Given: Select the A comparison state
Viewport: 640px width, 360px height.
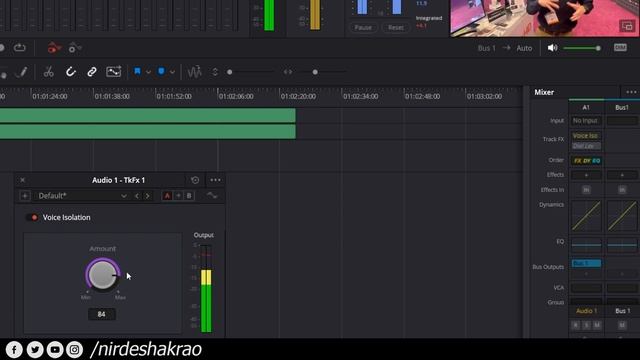Looking at the screenshot, I should coord(167,196).
